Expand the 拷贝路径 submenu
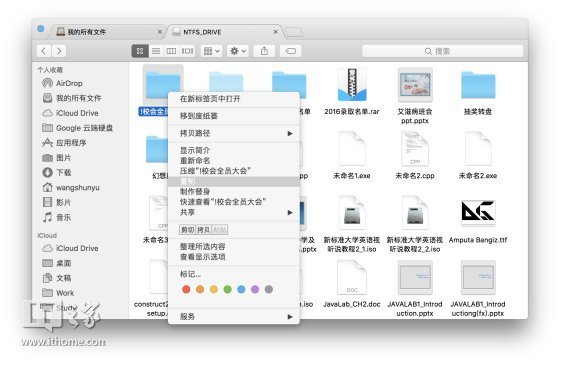Viewport: 561px width, 366px height. pyautogui.click(x=234, y=133)
